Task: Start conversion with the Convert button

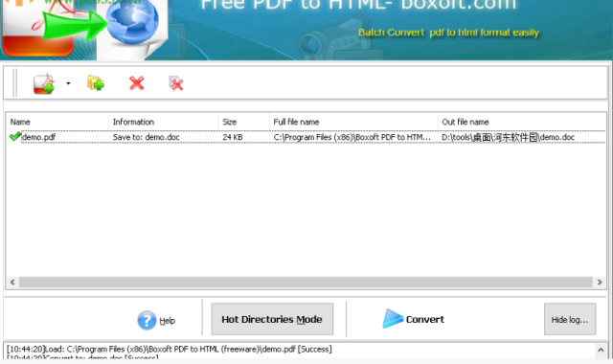Action: tap(413, 319)
